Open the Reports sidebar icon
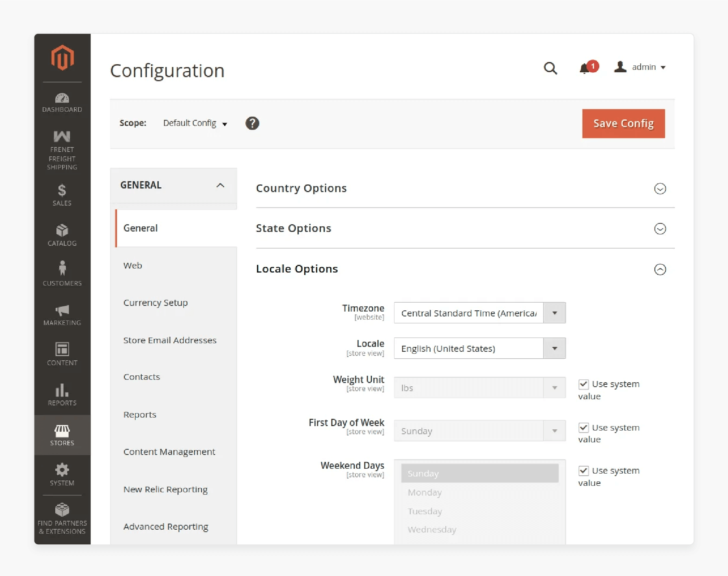Image resolution: width=728 pixels, height=576 pixels. 62,394
